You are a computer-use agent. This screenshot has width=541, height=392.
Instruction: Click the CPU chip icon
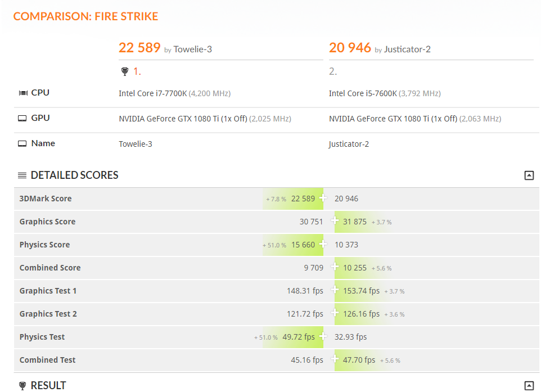[22, 93]
